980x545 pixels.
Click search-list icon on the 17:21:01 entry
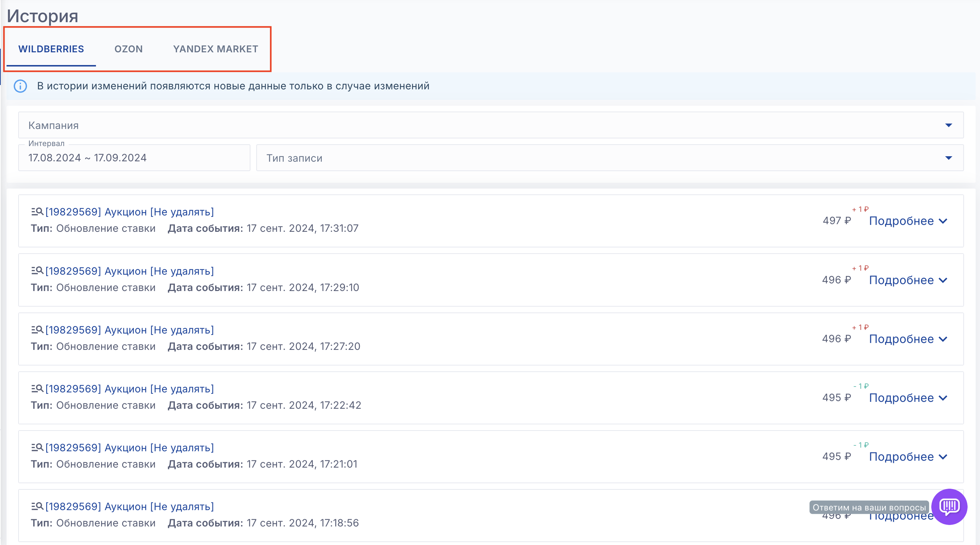[x=37, y=447]
